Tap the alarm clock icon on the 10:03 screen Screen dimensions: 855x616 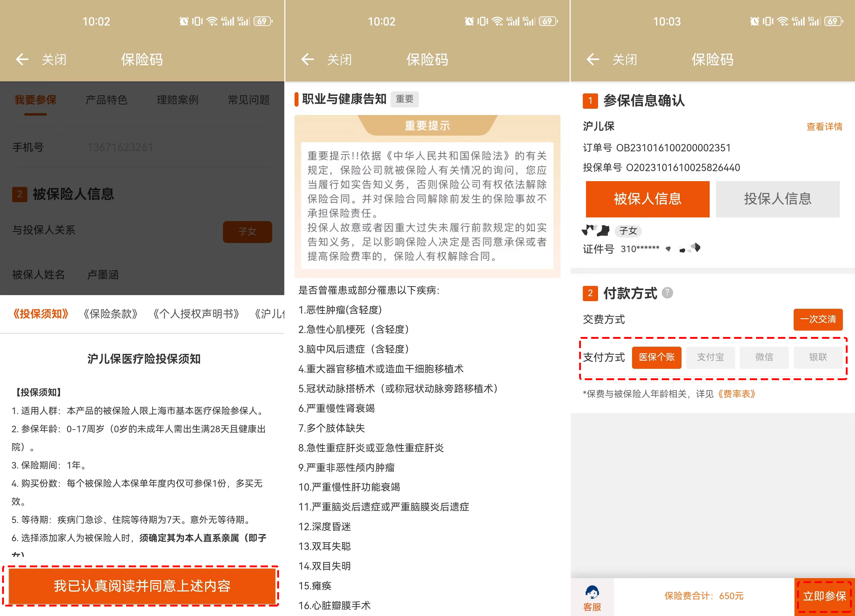[x=754, y=21]
